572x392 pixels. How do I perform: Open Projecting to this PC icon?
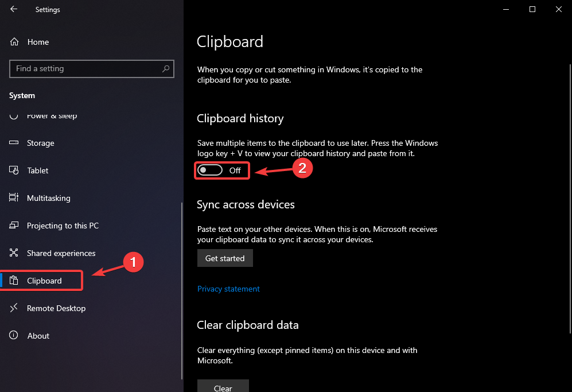pos(13,226)
